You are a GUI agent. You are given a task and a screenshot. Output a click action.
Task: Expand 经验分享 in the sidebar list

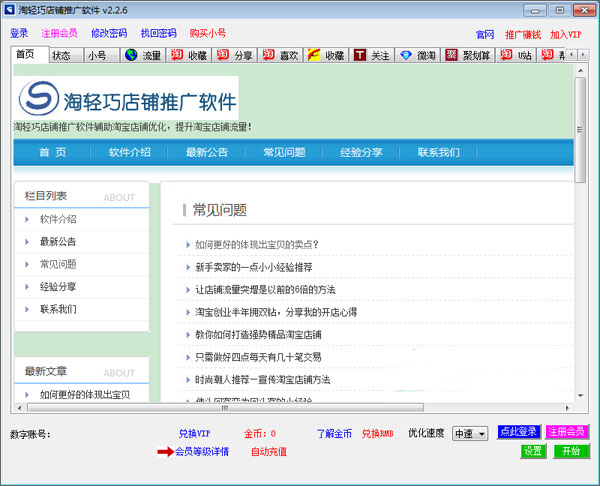[58, 287]
